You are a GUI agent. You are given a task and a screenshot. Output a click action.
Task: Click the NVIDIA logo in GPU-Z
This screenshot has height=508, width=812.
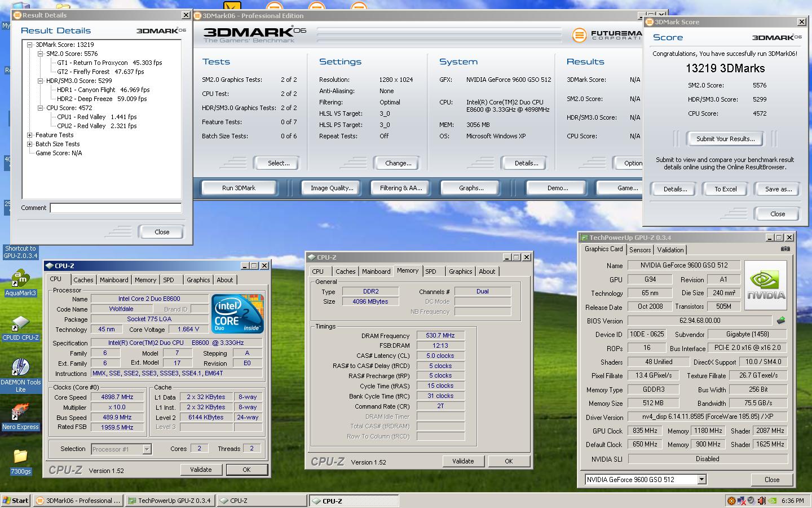766,285
